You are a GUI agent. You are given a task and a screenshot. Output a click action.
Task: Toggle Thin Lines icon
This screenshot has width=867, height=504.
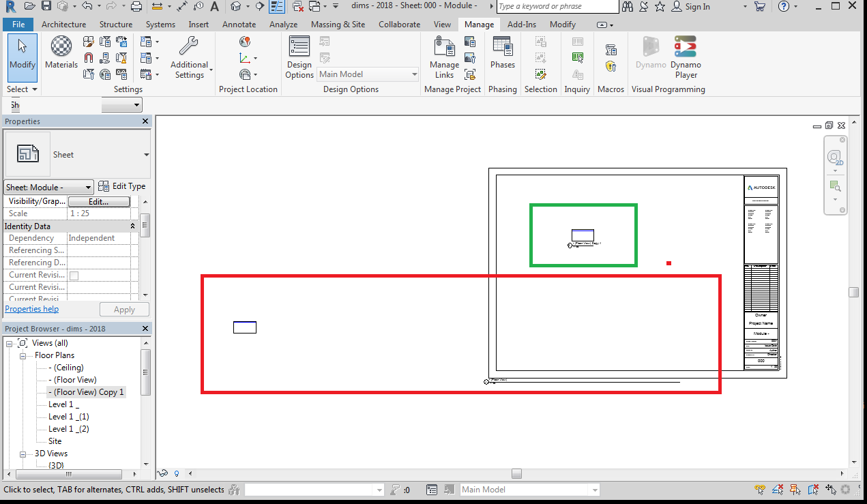[x=277, y=7]
